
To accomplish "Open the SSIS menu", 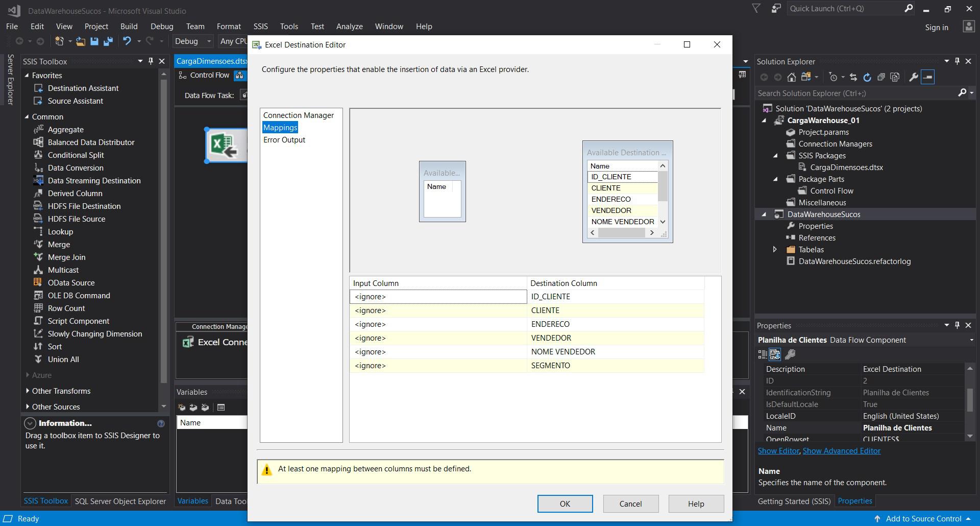I will (260, 27).
